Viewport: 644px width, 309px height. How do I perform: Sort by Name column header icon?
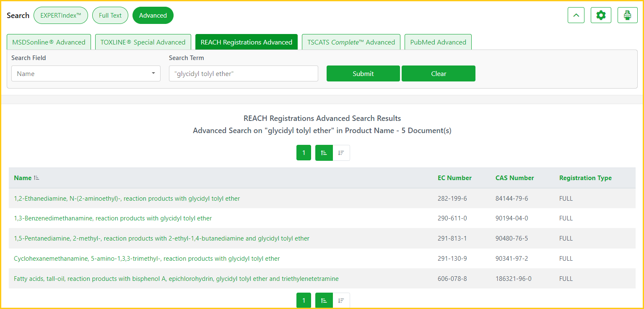point(37,178)
